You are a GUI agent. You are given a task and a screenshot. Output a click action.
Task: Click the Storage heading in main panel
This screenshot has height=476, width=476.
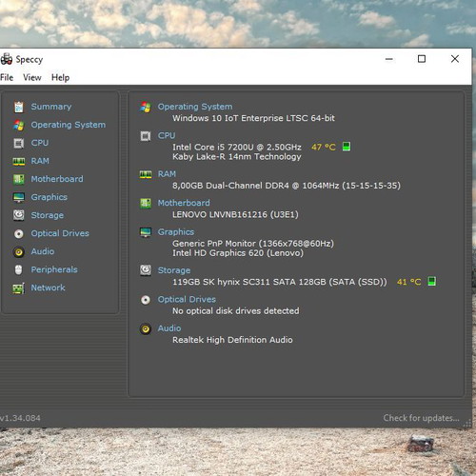click(x=174, y=270)
